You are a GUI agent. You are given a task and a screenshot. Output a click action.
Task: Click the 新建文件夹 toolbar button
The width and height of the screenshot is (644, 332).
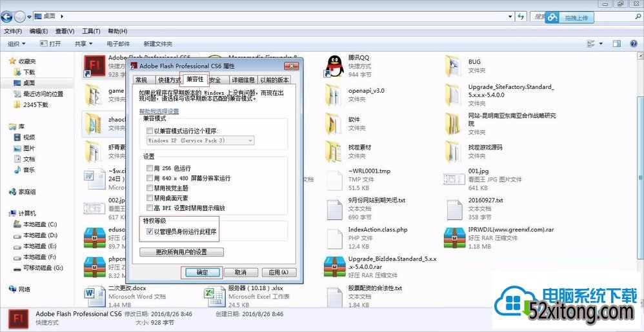tap(158, 43)
